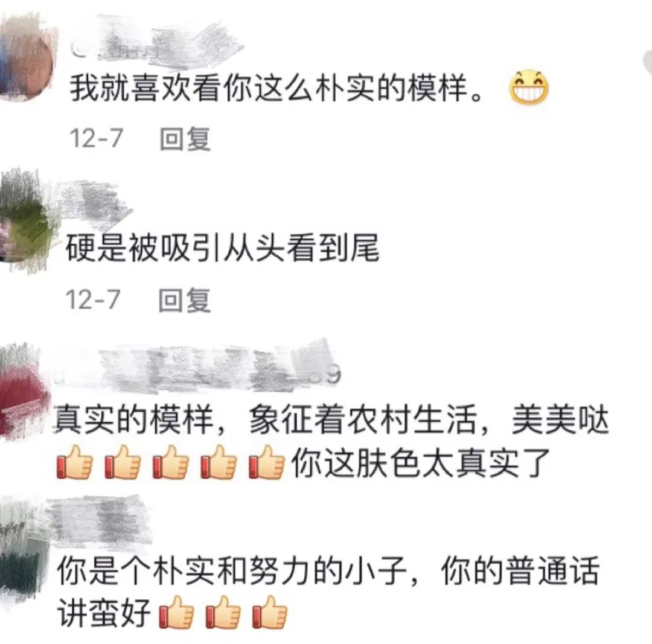
Task: Select the comment 硬是被吸引从头看到尾
Action: pyautogui.click(x=222, y=248)
